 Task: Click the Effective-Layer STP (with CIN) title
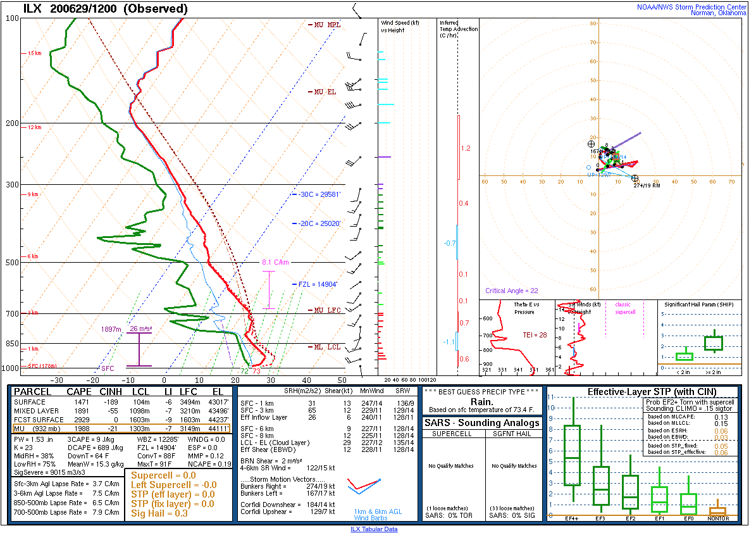pyautogui.click(x=652, y=392)
